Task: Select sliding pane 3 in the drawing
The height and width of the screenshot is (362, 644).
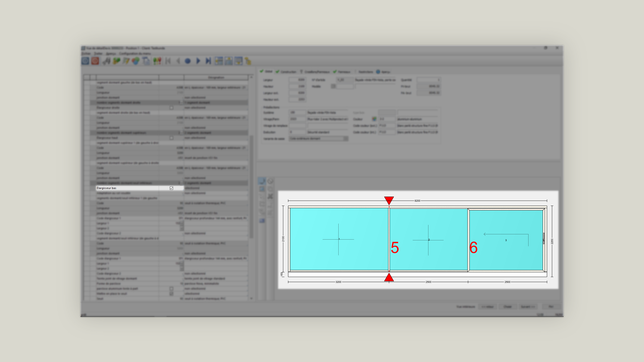Action: click(506, 240)
